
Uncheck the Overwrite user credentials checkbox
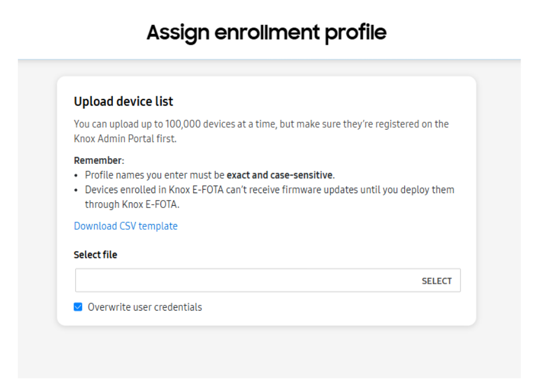(79, 307)
